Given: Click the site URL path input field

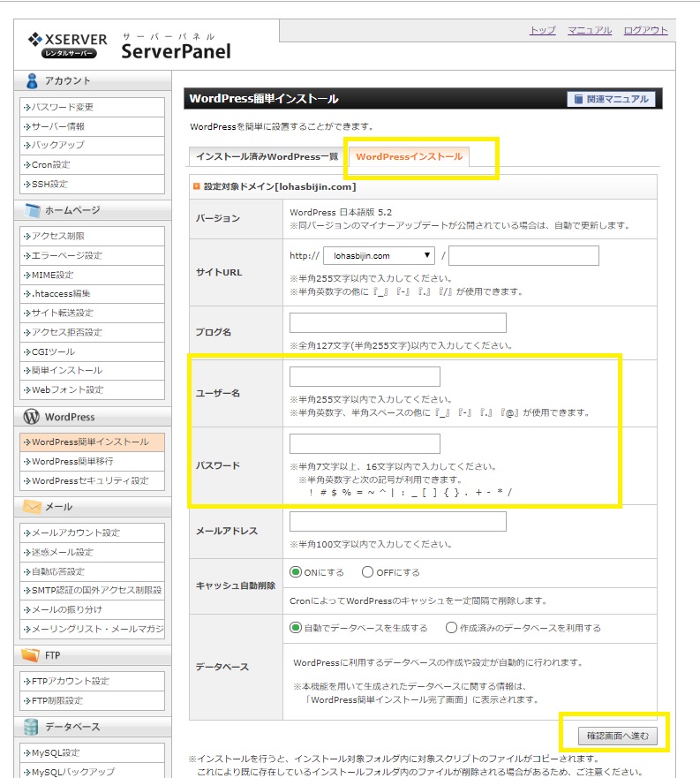Looking at the screenshot, I should 523,255.
